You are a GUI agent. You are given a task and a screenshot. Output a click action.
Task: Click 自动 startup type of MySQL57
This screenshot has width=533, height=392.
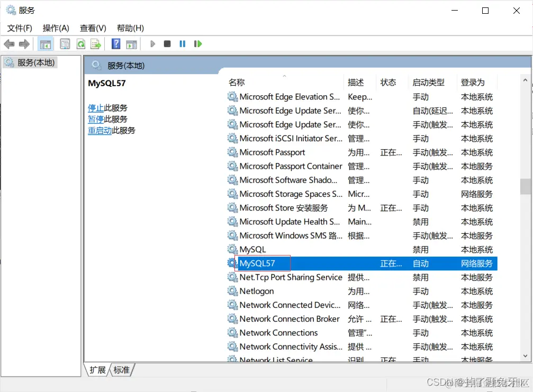point(421,263)
